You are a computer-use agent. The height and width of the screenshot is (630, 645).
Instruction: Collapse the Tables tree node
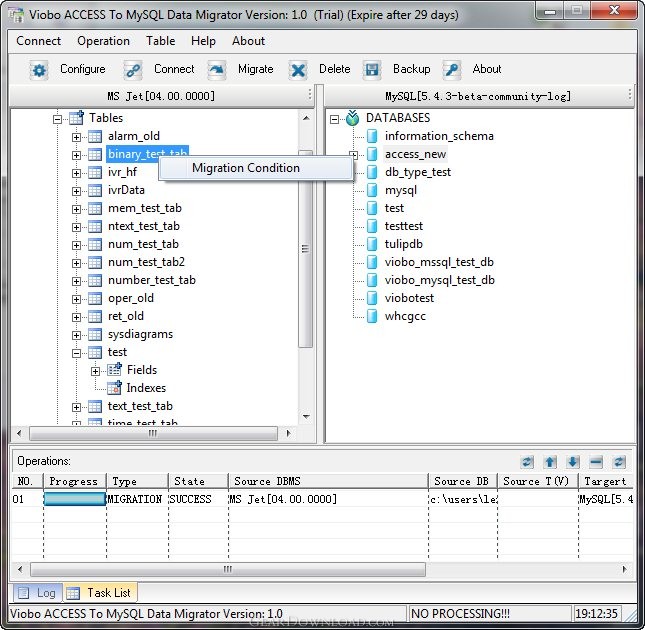[58, 119]
